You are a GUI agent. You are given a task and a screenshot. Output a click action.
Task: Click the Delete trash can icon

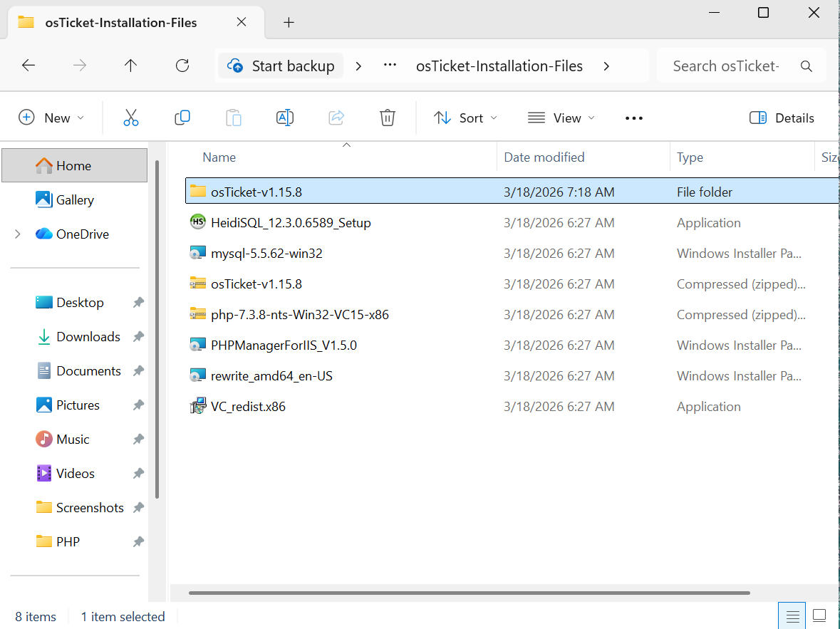pos(388,118)
